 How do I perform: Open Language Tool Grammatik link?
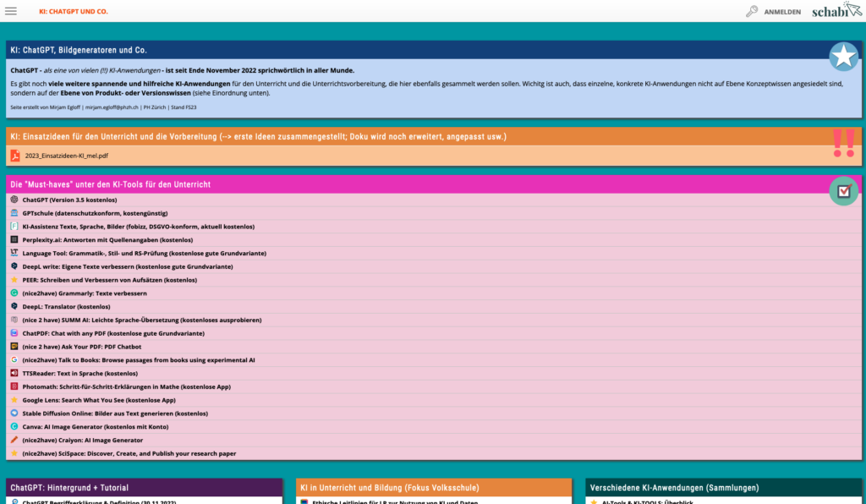144,254
